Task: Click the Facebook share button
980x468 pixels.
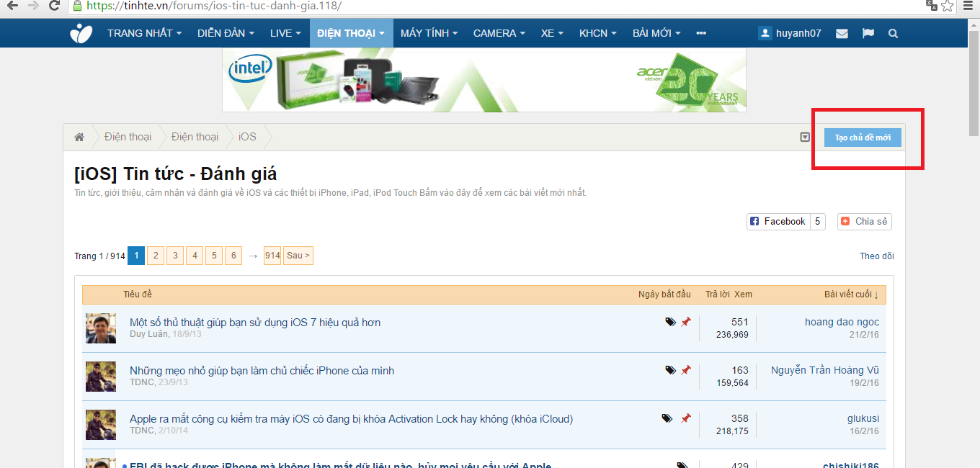Action: [778, 222]
